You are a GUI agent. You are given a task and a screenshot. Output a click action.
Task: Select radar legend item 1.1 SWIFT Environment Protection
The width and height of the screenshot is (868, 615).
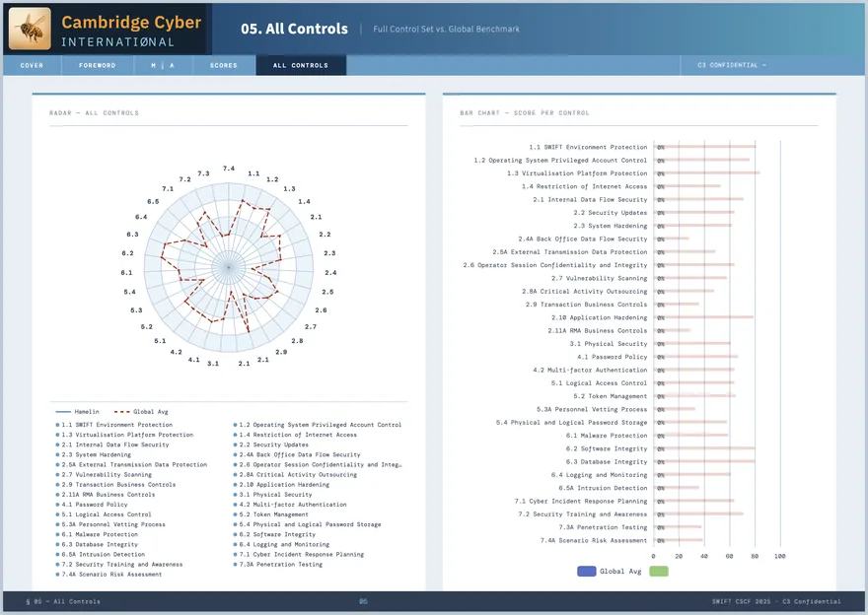coord(114,425)
